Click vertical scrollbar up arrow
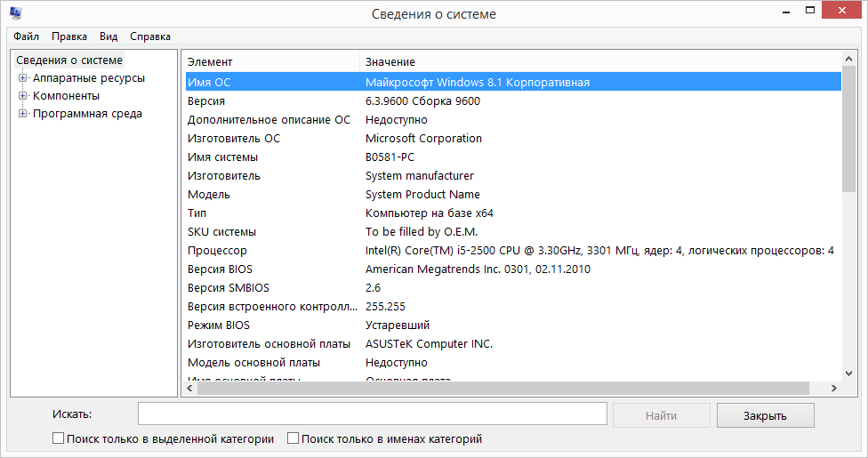This screenshot has width=868, height=458. tap(848, 59)
